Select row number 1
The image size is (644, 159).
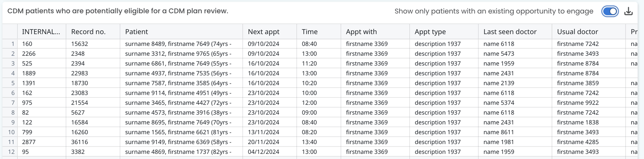13,44
